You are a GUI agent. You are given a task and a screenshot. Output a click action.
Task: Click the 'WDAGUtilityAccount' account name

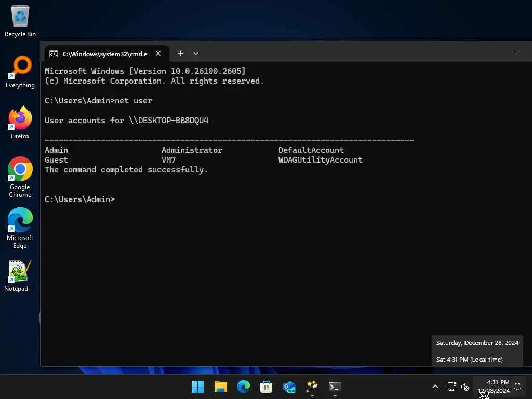(x=320, y=160)
